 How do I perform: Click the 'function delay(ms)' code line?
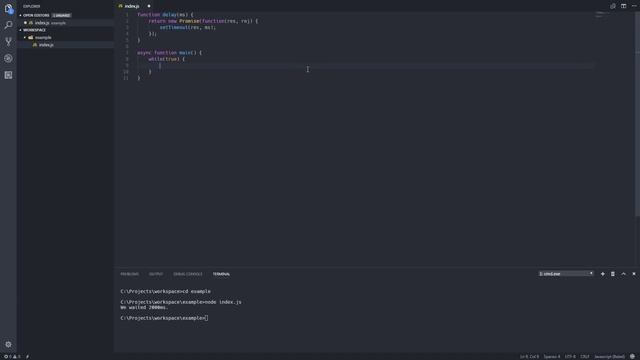point(165,15)
